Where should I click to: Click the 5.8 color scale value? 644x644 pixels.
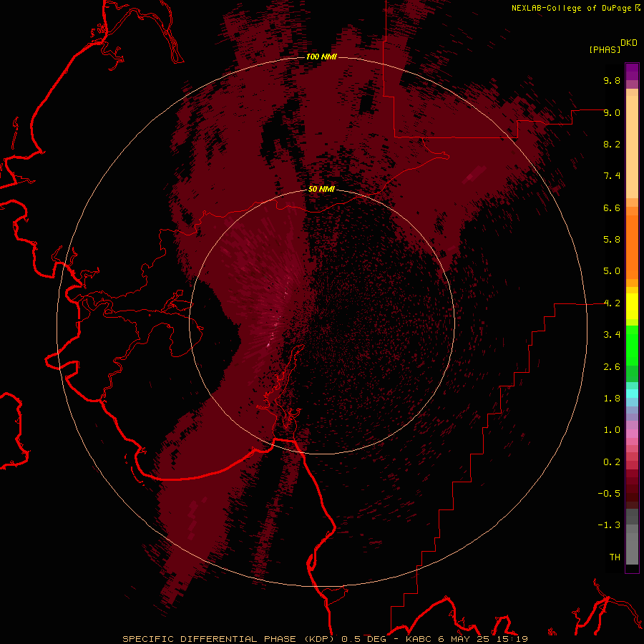pyautogui.click(x=612, y=239)
